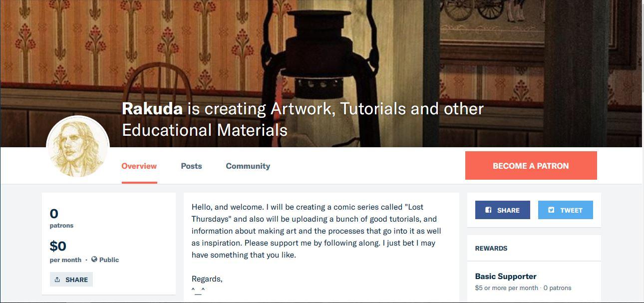This screenshot has height=303, width=644.
Task: Open the Posts tab
Action: tap(191, 166)
